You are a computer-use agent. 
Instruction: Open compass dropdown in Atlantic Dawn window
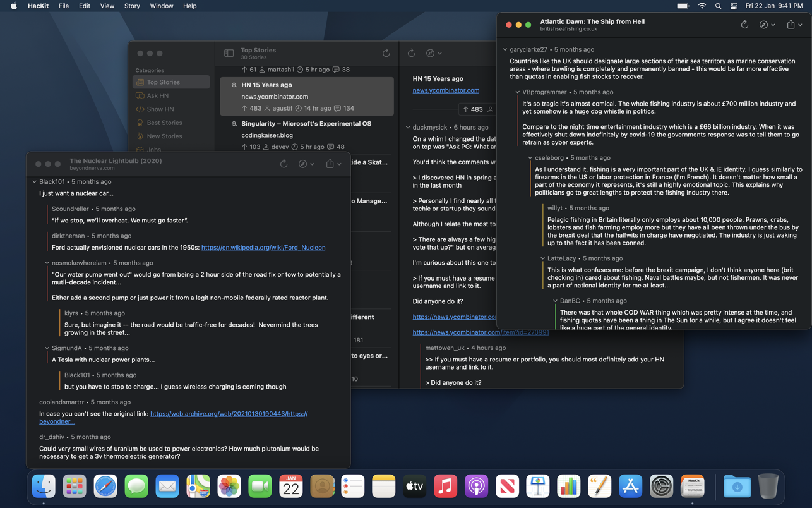tap(767, 25)
